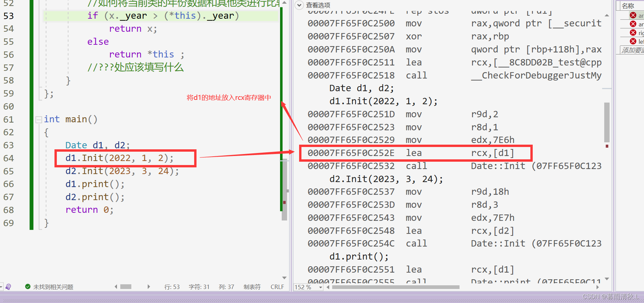Screen dimensions: 644x303
Task: Click the 未找到相关问题 status message
Action: [x=53, y=287]
